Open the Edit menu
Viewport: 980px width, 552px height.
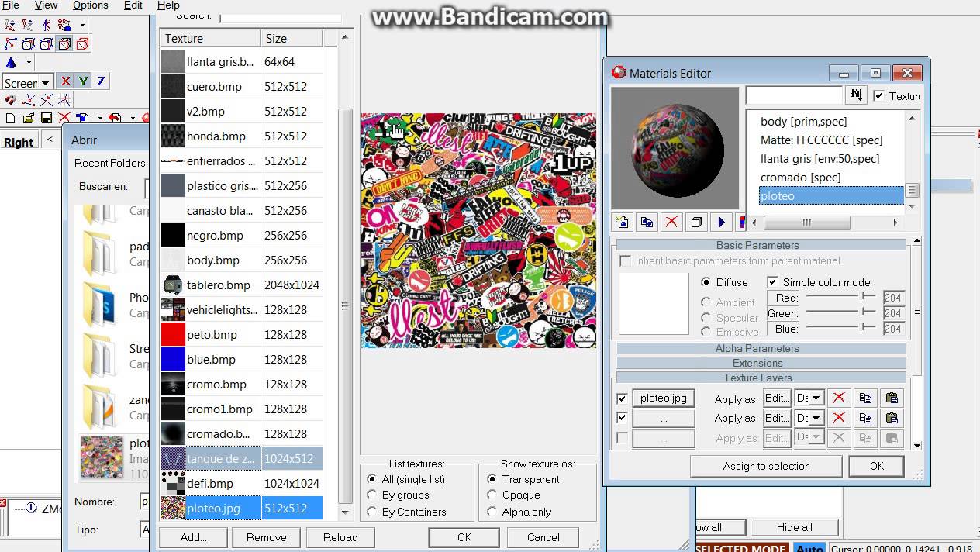(x=133, y=5)
